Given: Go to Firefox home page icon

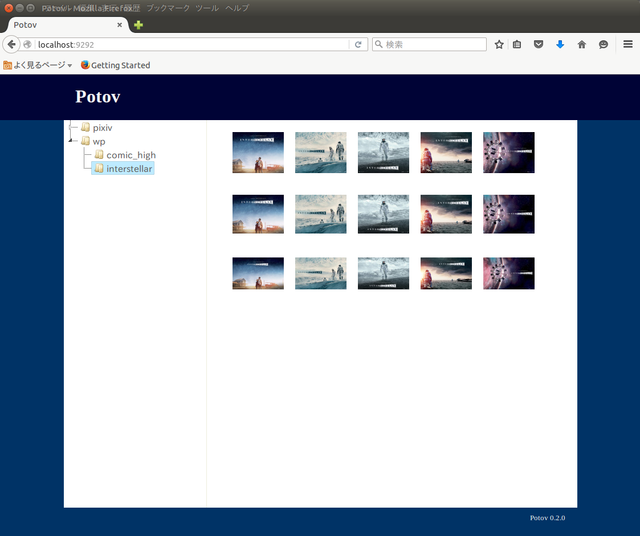Looking at the screenshot, I should pos(582,44).
